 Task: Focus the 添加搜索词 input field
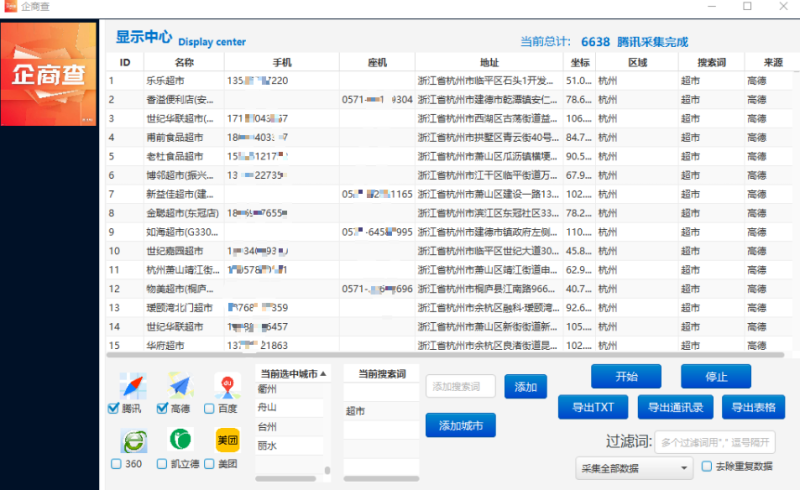[461, 386]
